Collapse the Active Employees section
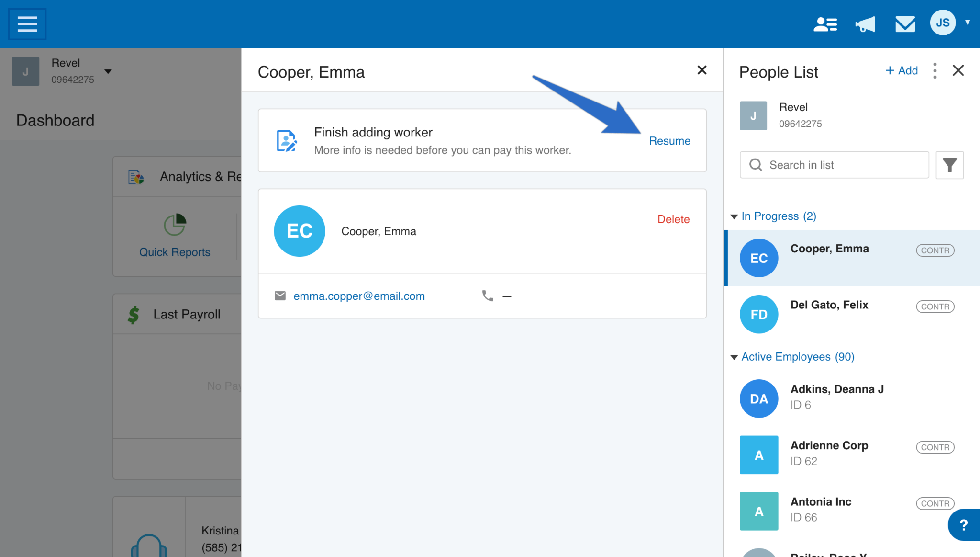980x557 pixels. [x=734, y=357]
